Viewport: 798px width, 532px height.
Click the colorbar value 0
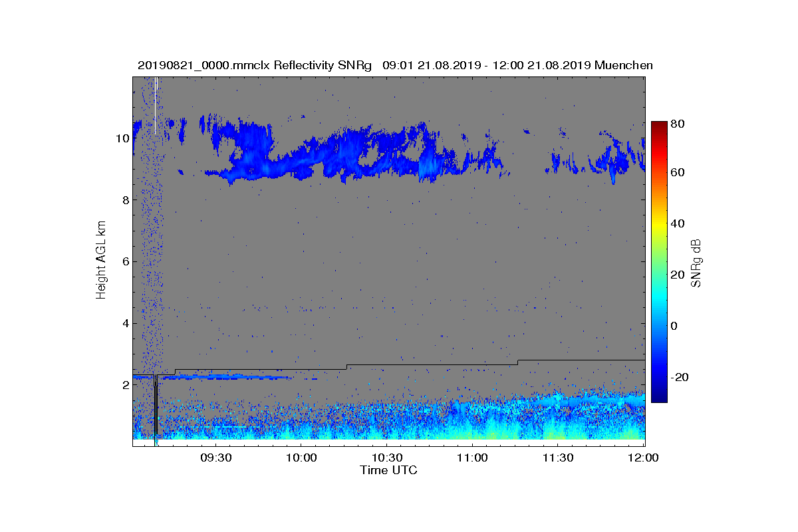pos(676,326)
